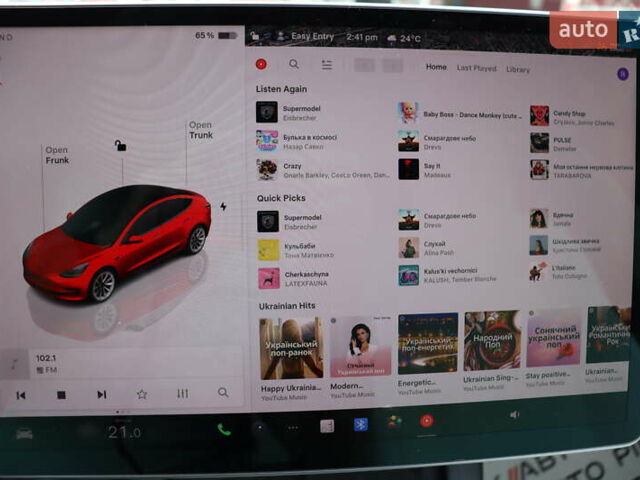Tap the volume speaker icon

tap(514, 415)
